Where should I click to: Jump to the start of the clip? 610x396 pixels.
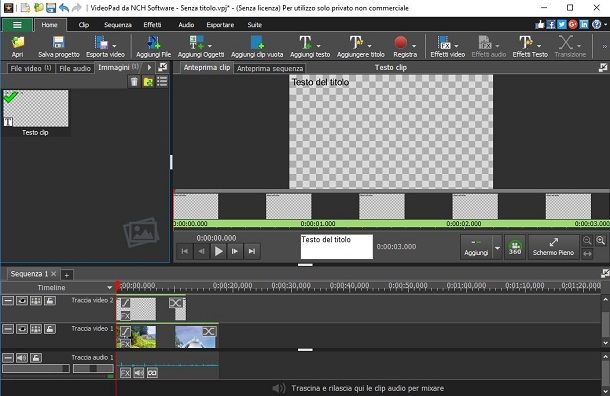[x=184, y=251]
